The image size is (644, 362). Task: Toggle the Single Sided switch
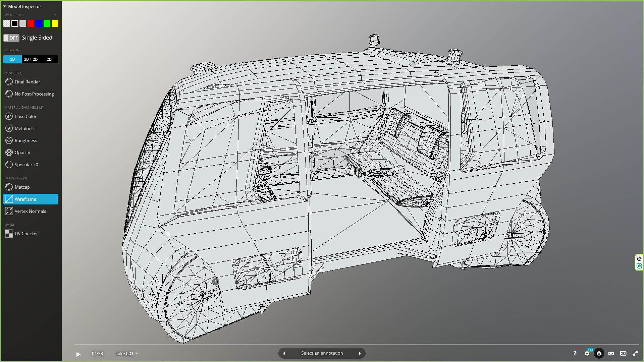[x=11, y=38]
